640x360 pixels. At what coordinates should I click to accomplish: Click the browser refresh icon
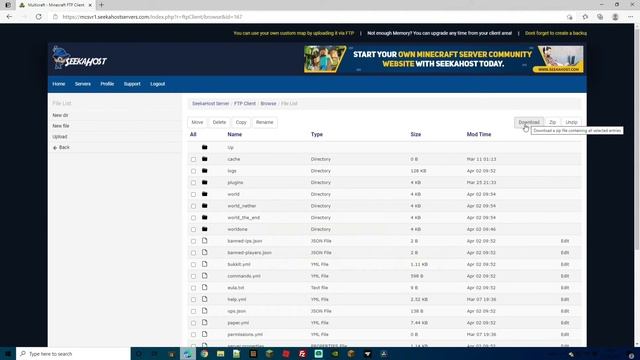pyautogui.click(x=38, y=17)
